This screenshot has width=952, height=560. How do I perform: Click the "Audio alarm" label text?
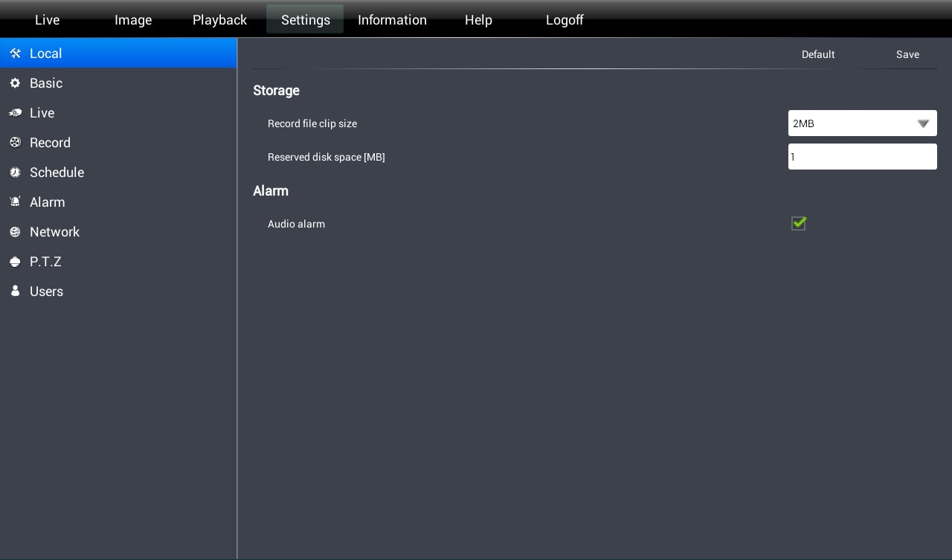pos(296,224)
